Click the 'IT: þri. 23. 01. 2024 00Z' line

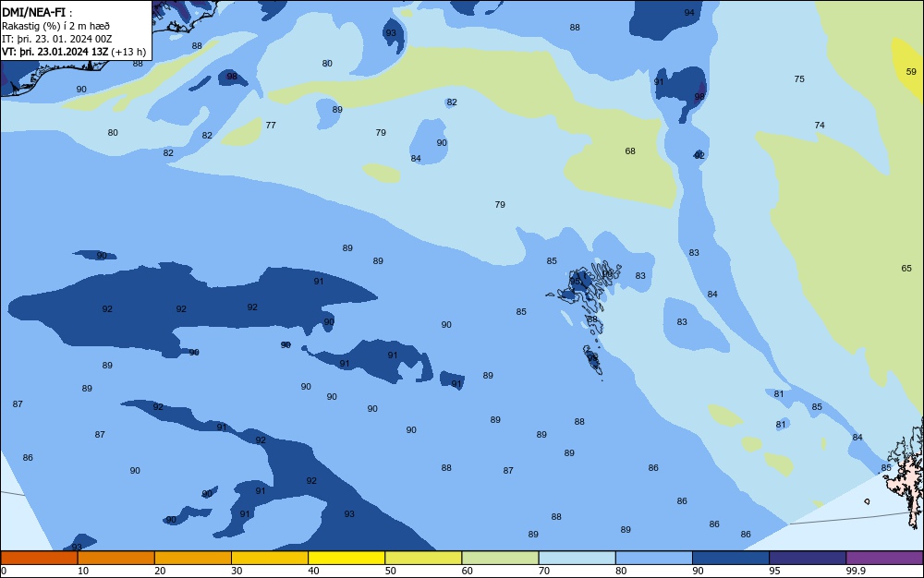tap(57, 39)
